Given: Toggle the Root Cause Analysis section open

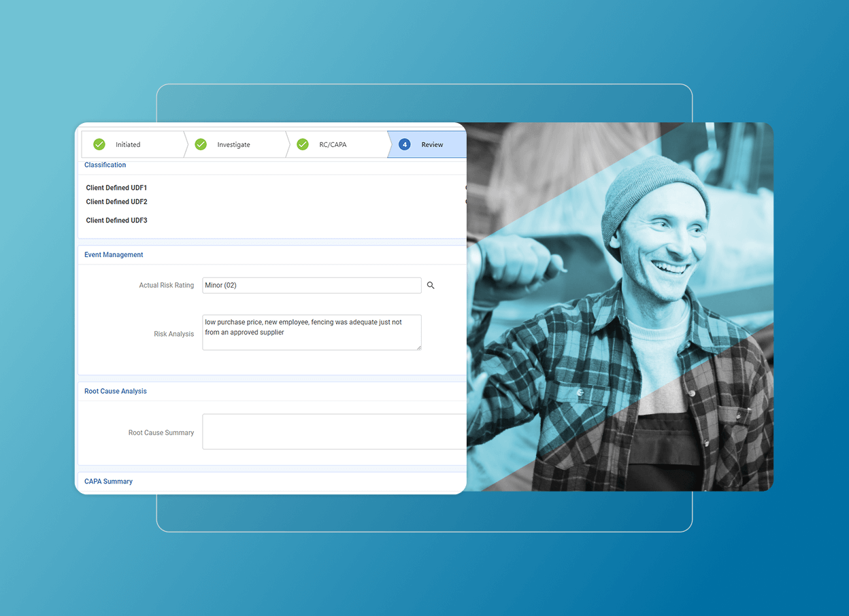Looking at the screenshot, I should point(114,391).
